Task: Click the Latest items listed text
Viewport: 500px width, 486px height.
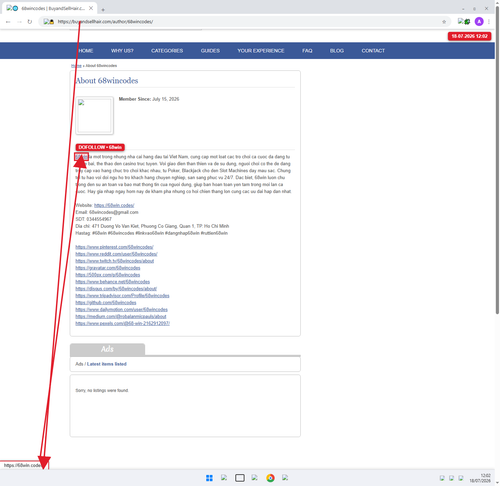Action: point(107,364)
